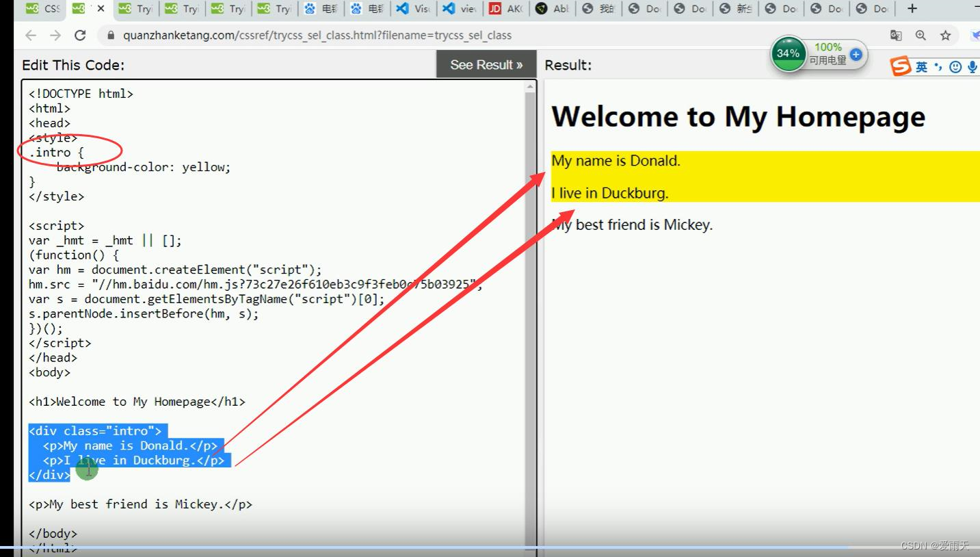Switch to the view VS Code tab
Screen dimensions: 980x557
click(x=459, y=9)
